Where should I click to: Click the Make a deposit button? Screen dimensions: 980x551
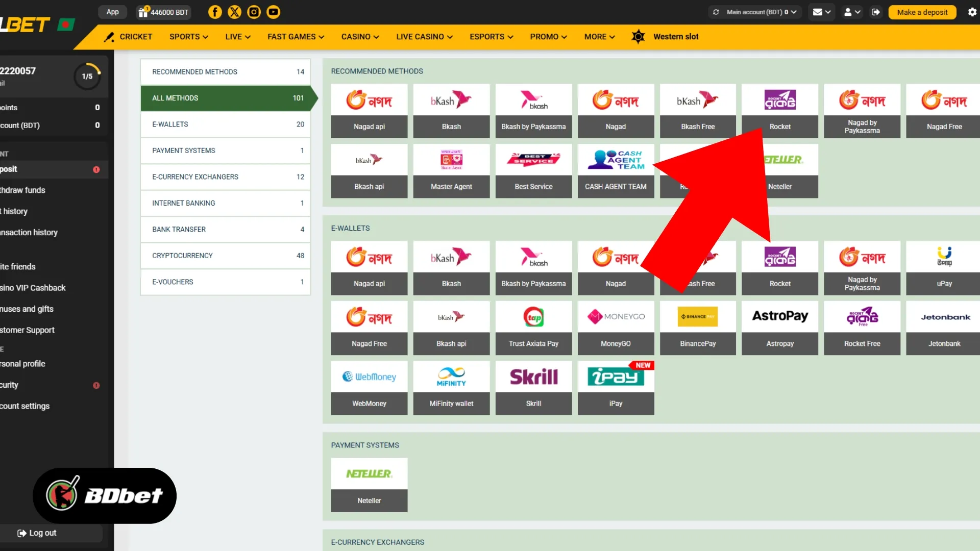(922, 12)
